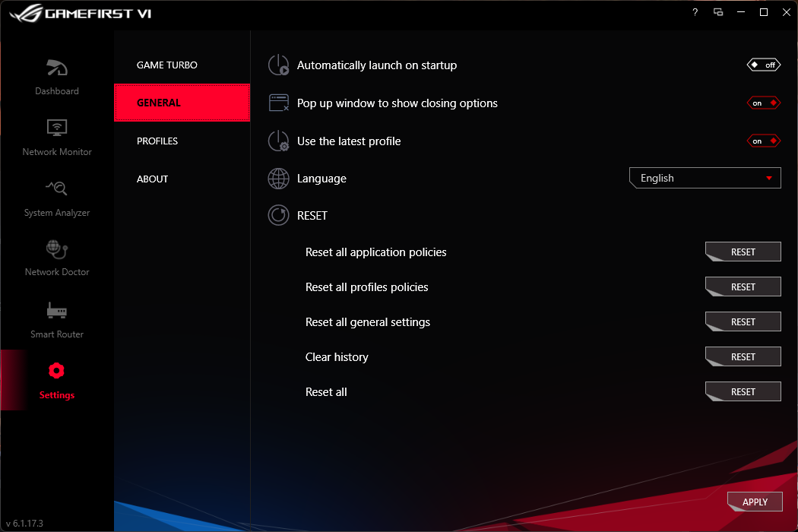Click 'Reset all application policies' text
798x532 pixels.
tap(376, 252)
